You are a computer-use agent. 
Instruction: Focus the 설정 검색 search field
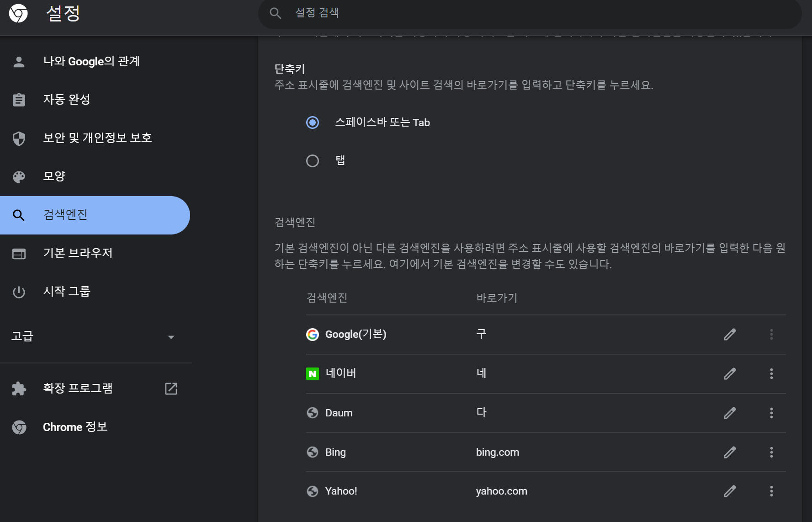coord(530,13)
